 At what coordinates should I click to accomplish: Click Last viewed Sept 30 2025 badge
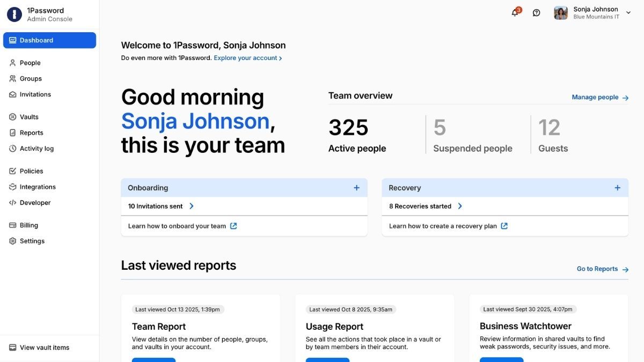coord(528,309)
